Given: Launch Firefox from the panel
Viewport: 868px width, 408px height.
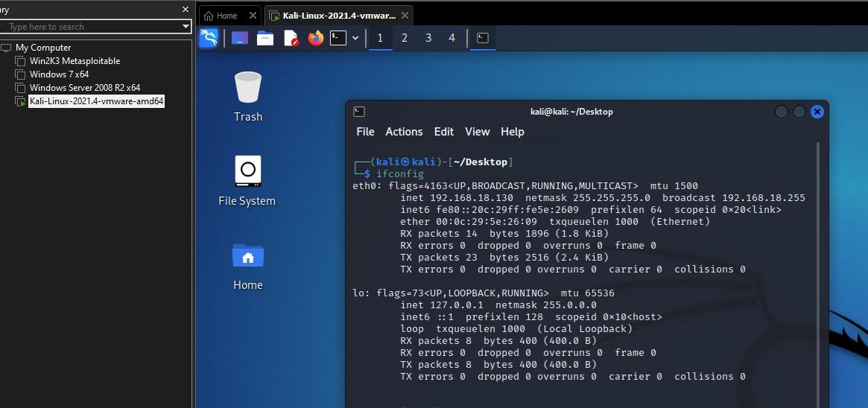Looking at the screenshot, I should point(316,38).
